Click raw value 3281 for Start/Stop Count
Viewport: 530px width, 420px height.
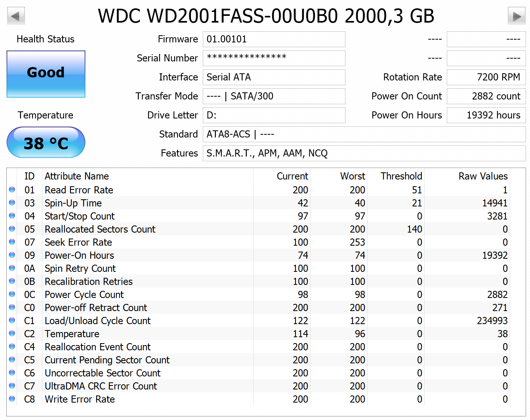click(x=497, y=216)
